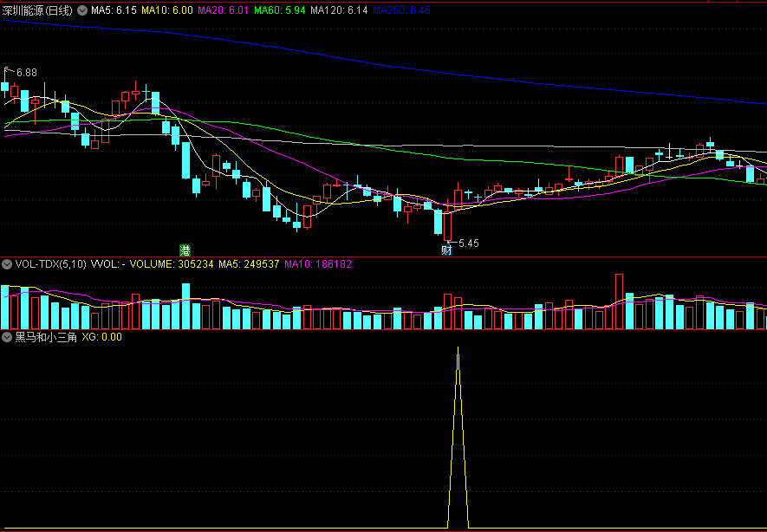Click the MA5: 6.15 label
This screenshot has height=532, width=767.
click(x=114, y=10)
